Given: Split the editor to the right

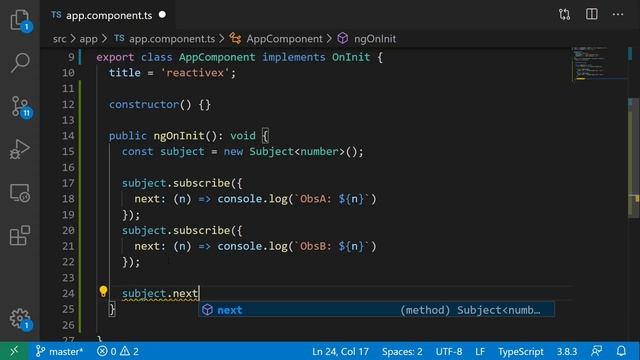Looking at the screenshot, I should 591,14.
